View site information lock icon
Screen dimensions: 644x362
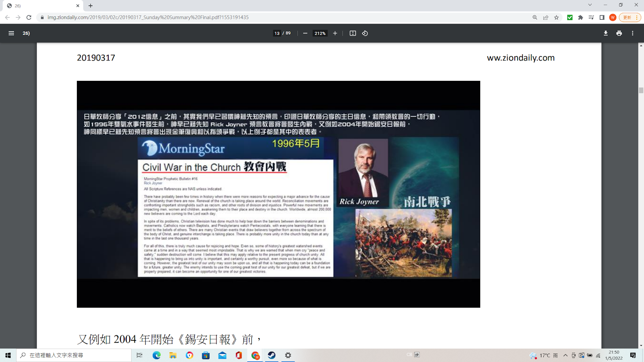tap(42, 17)
